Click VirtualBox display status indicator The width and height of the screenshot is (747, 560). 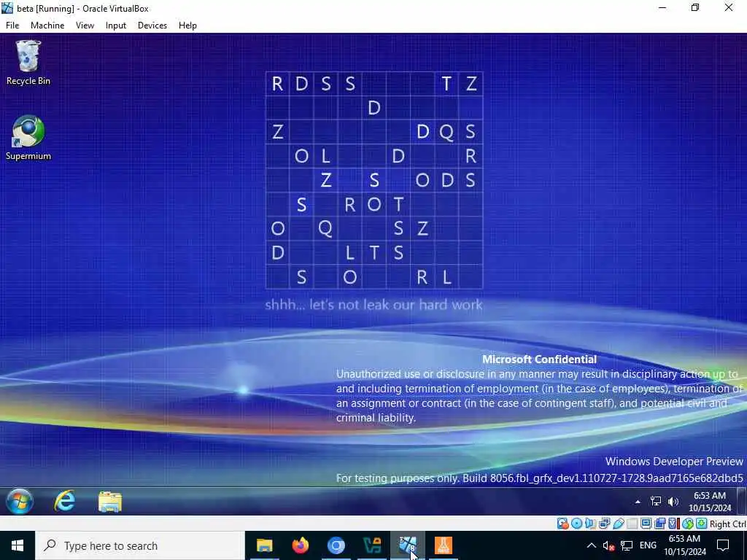[x=646, y=524]
